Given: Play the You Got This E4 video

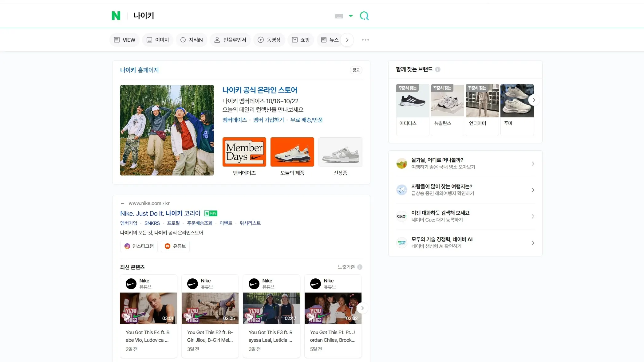Looking at the screenshot, I should pos(148,308).
